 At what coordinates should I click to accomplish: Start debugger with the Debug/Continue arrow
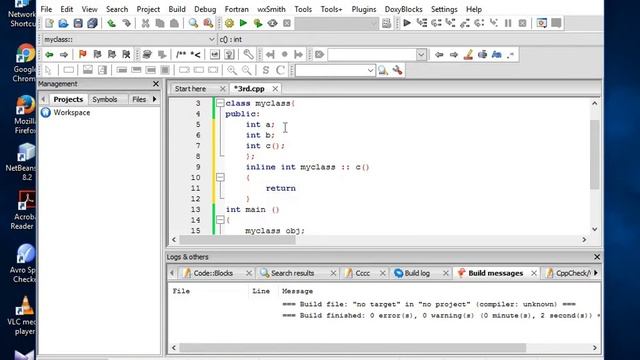pos(407,23)
